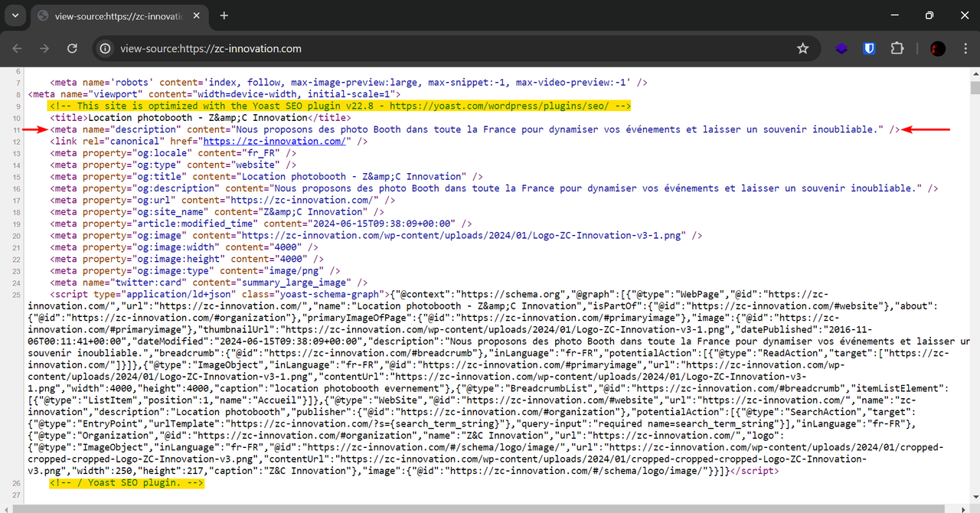Minimize the browser window
Image resolution: width=980 pixels, height=513 pixels.
(893, 15)
